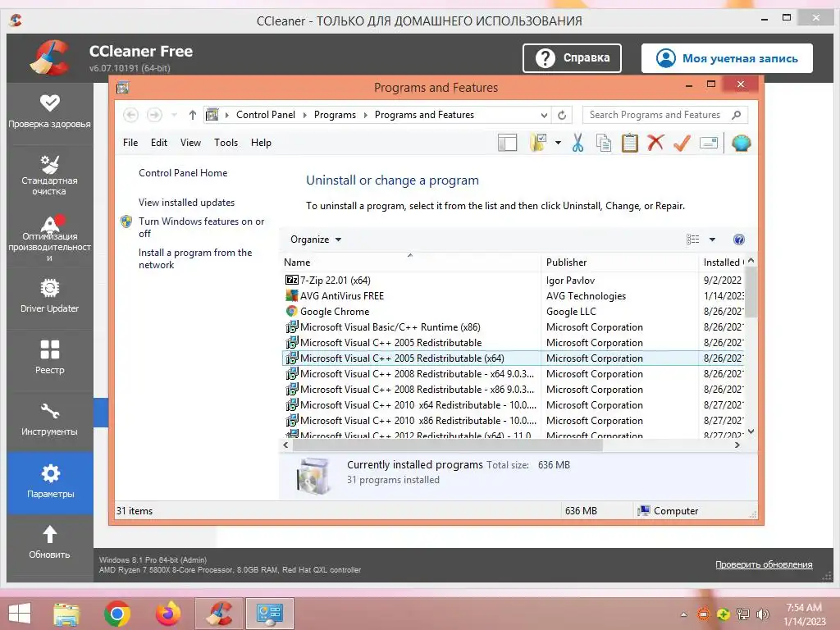
Task: Click the blue help question icon
Action: click(739, 240)
